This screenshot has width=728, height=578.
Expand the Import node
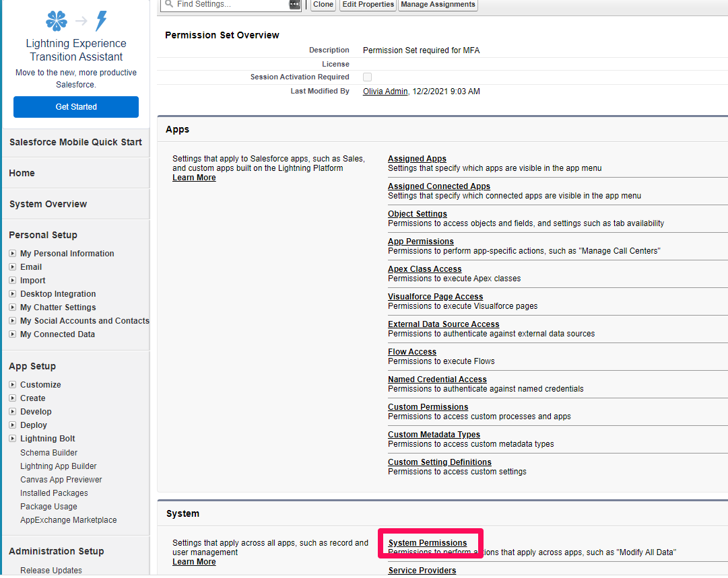[13, 280]
